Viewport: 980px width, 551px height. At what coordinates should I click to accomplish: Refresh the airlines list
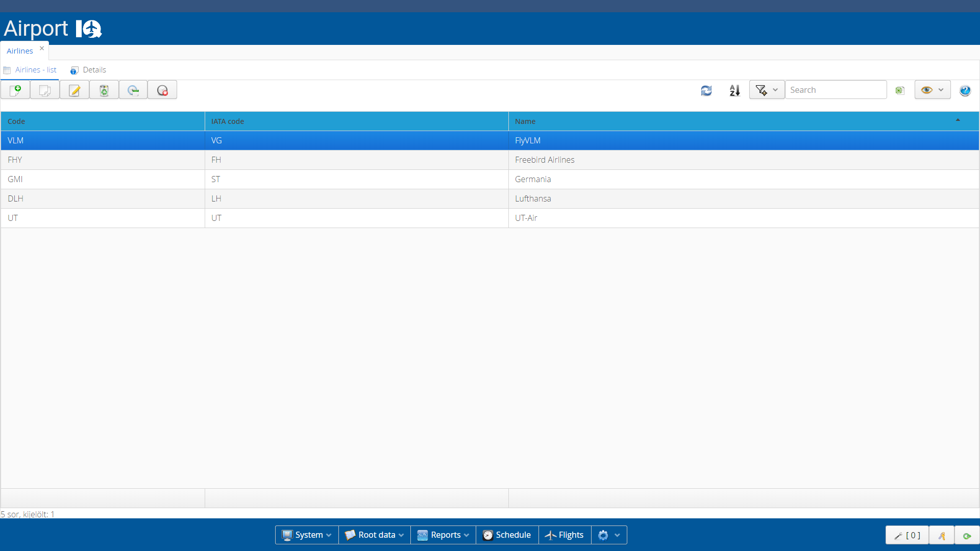(x=706, y=90)
